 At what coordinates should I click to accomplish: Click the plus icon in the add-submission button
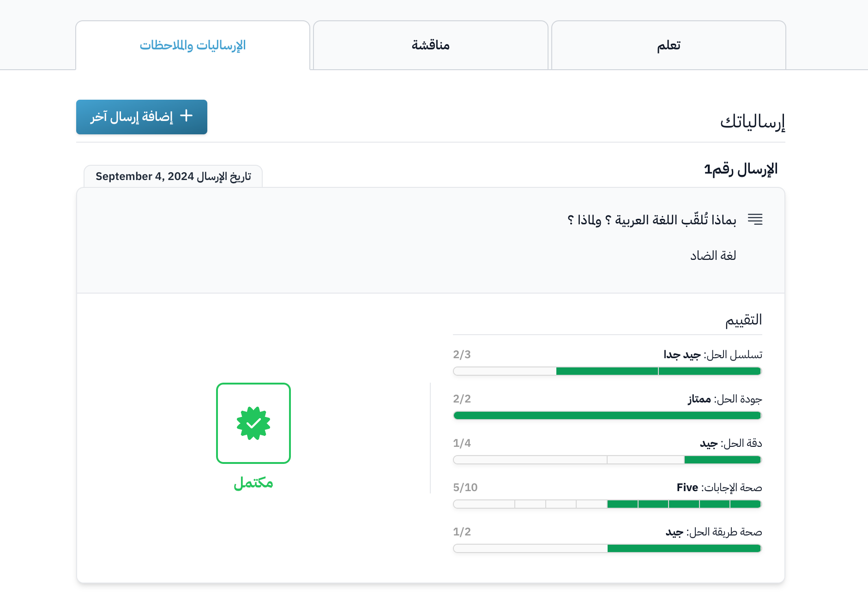click(186, 115)
